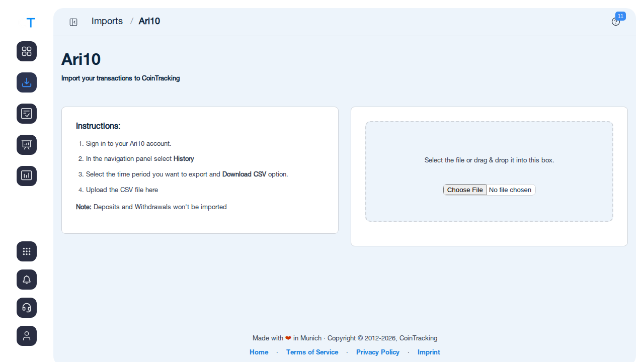Image resolution: width=644 pixels, height=362 pixels.
Task: Click 'Import your transactions to CoinTracking' subtitle
Action: pyautogui.click(x=121, y=78)
